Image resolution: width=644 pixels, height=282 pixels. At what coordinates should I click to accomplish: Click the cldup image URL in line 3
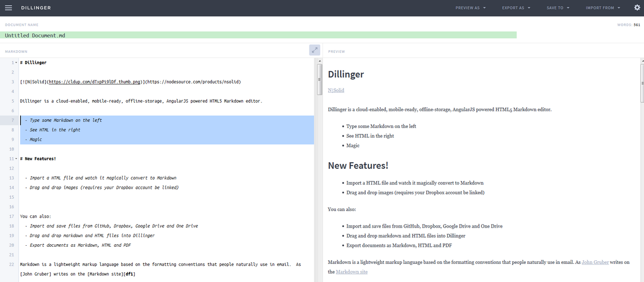tap(95, 82)
